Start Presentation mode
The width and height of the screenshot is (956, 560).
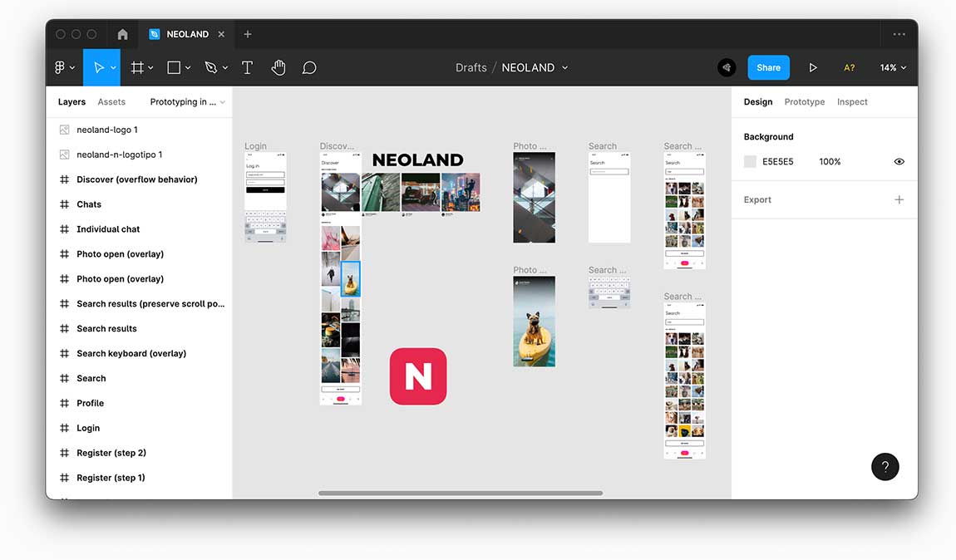[x=813, y=67]
